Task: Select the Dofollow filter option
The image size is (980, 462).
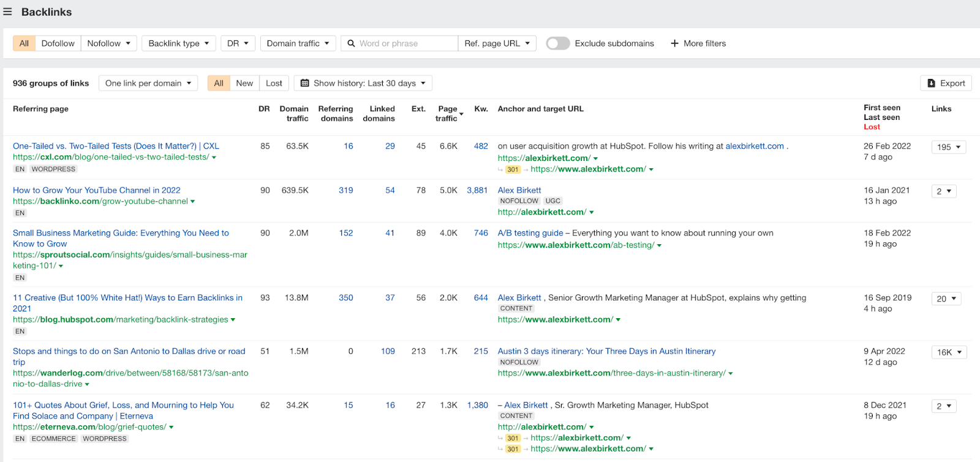Action: point(58,43)
